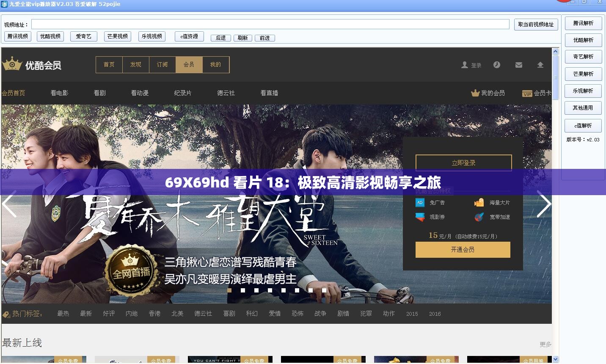Open the 看电影 menu item
The height and width of the screenshot is (364, 606).
pos(59,93)
